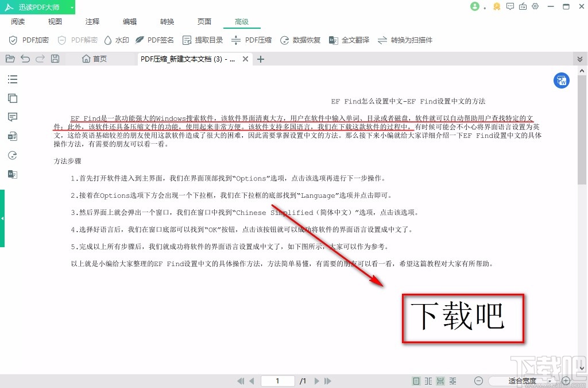Click the convert-to-Word sidebar icon

point(13,136)
